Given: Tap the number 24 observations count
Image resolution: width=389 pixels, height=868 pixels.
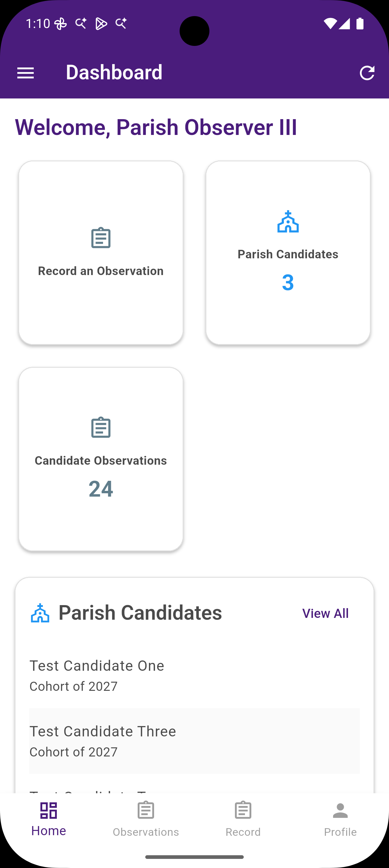Looking at the screenshot, I should tap(101, 489).
